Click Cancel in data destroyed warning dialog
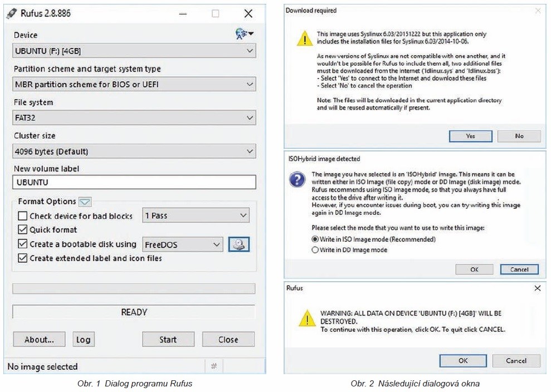This screenshot has height=392, width=551. (x=516, y=360)
